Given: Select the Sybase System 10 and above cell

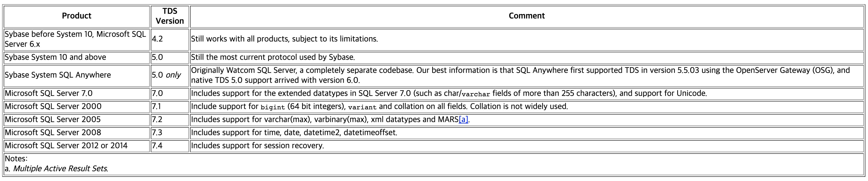Looking at the screenshot, I should 76,58.
